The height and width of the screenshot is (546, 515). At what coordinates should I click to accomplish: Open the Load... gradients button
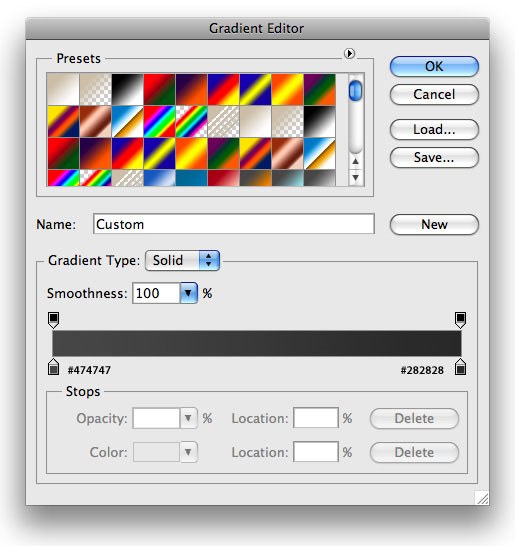point(434,130)
